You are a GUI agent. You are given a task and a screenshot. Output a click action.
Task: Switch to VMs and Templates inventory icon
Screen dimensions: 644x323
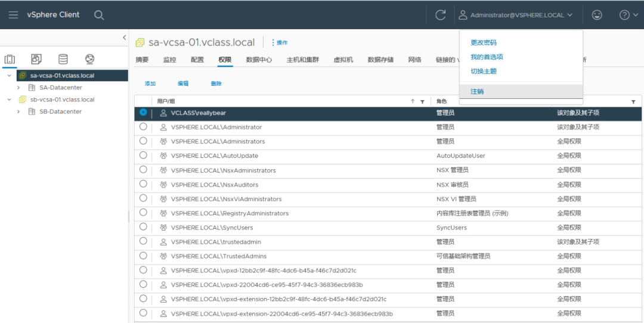point(36,59)
